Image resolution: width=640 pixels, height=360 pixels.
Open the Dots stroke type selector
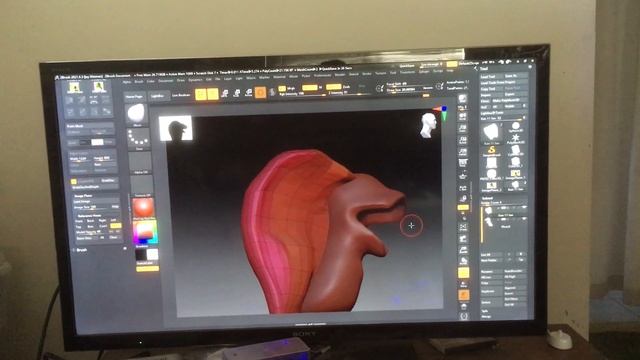(x=138, y=138)
